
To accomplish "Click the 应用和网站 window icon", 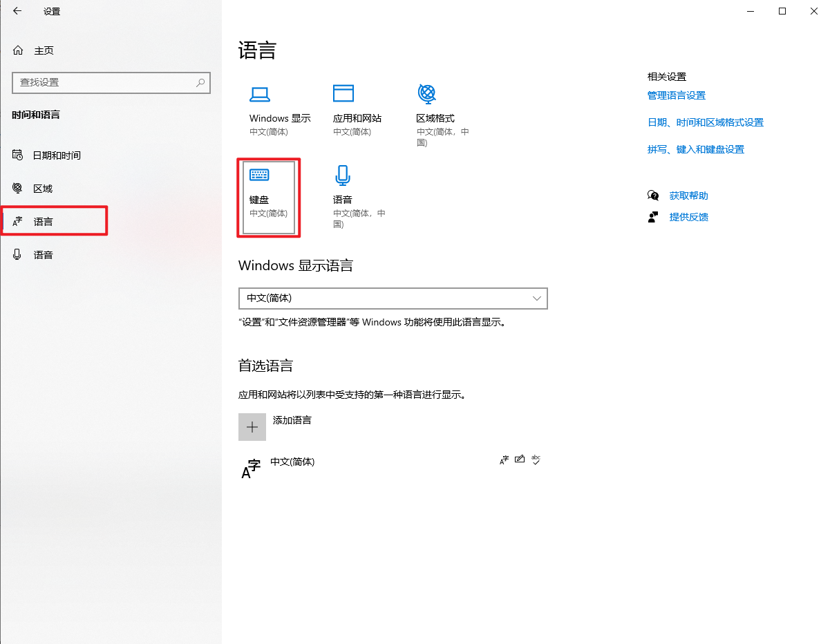I will click(x=343, y=93).
